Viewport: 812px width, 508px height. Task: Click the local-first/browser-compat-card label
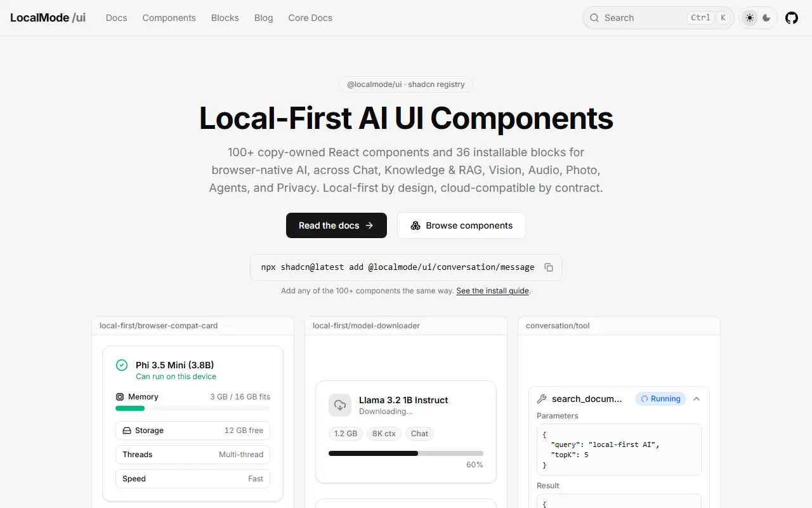pos(159,326)
